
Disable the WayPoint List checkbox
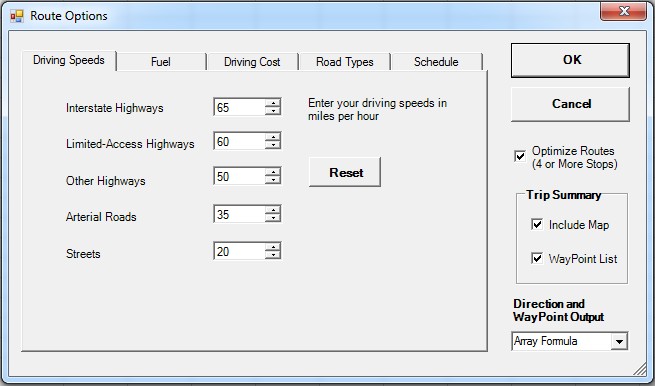pyautogui.click(x=537, y=258)
